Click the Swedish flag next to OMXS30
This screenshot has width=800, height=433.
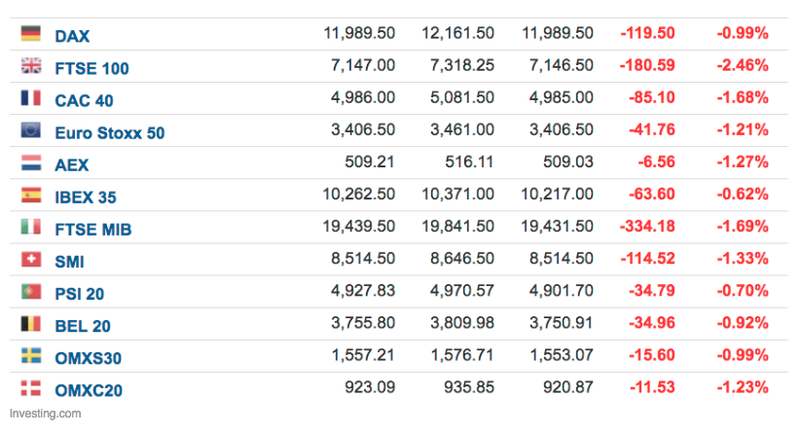30,356
